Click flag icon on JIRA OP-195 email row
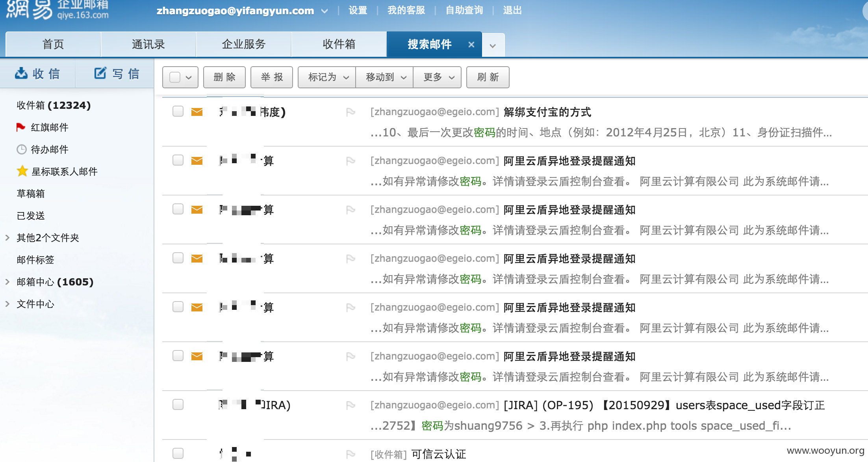The height and width of the screenshot is (462, 868). (351, 405)
